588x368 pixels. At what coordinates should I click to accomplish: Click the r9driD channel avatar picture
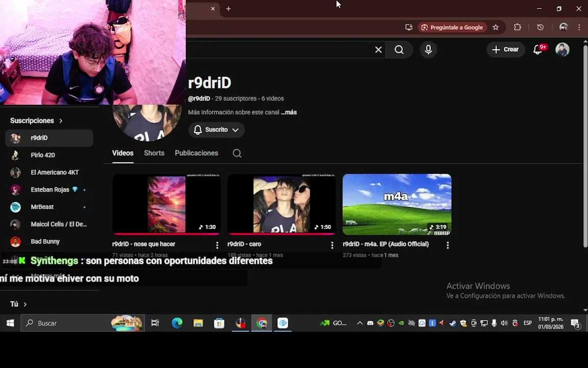(147, 123)
